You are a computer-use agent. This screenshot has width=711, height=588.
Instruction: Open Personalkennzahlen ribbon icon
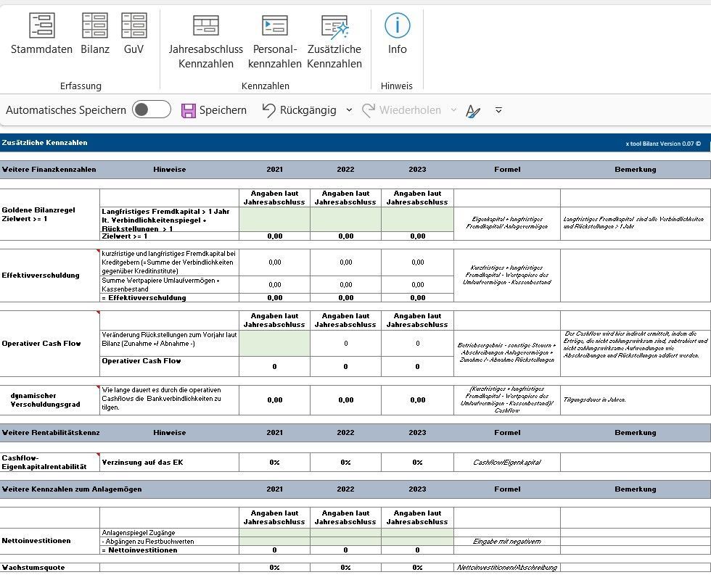(x=275, y=26)
